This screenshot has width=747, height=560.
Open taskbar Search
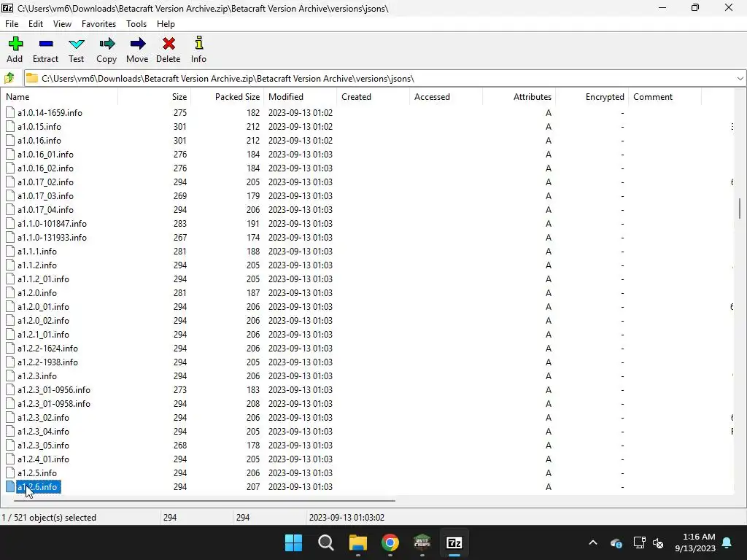click(326, 542)
